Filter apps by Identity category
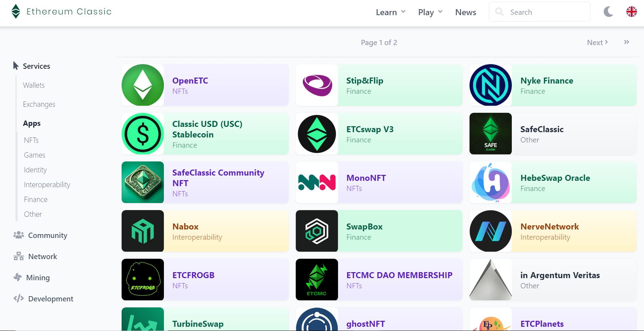The height and width of the screenshot is (331, 644). click(35, 170)
